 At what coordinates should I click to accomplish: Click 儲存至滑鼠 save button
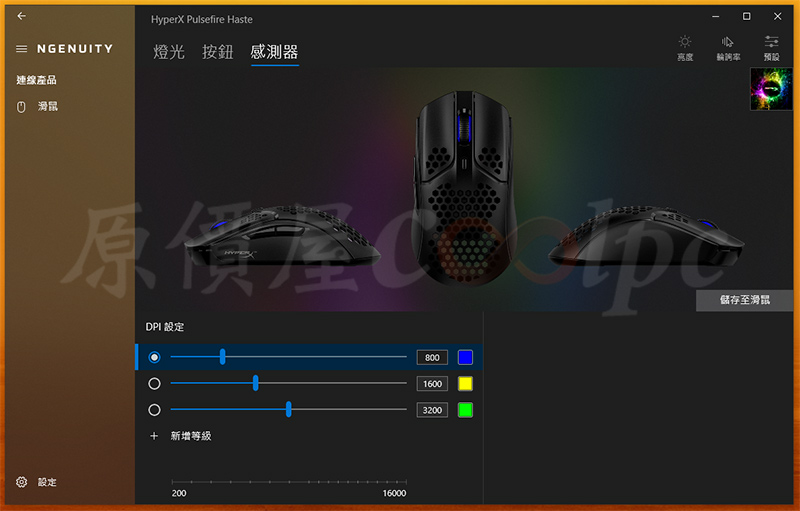[x=744, y=300]
